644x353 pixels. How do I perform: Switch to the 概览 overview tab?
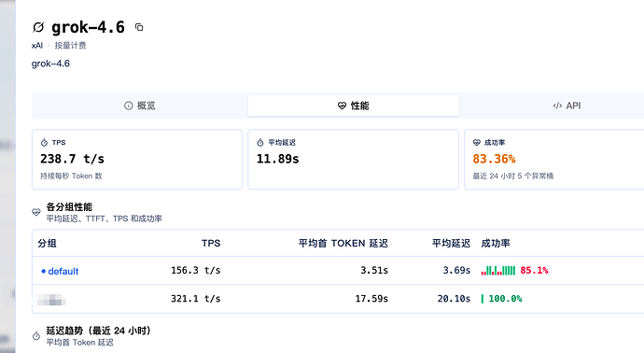click(x=140, y=106)
